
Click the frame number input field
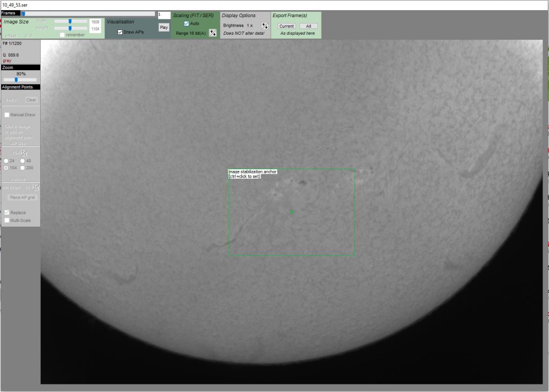point(164,16)
